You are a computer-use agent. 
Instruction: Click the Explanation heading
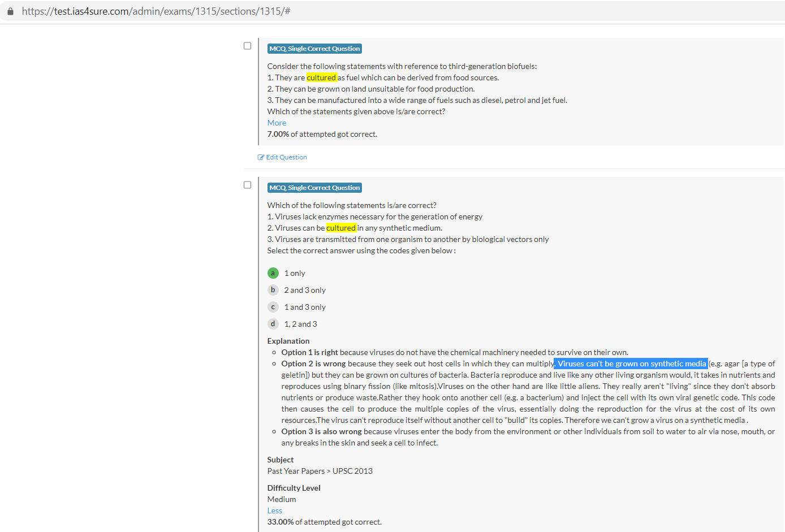click(x=288, y=341)
